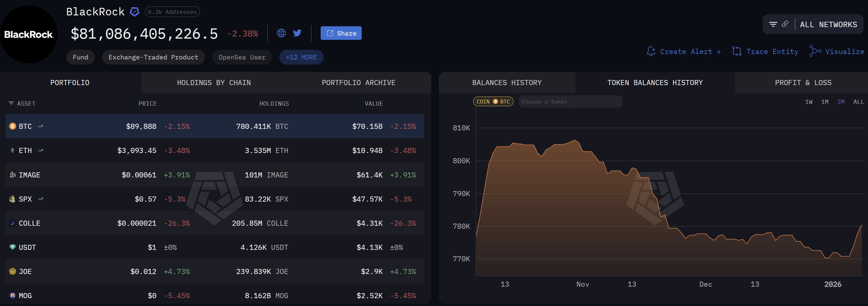Click the Create Alert bell icon
This screenshot has width=868, height=306.
click(x=651, y=51)
